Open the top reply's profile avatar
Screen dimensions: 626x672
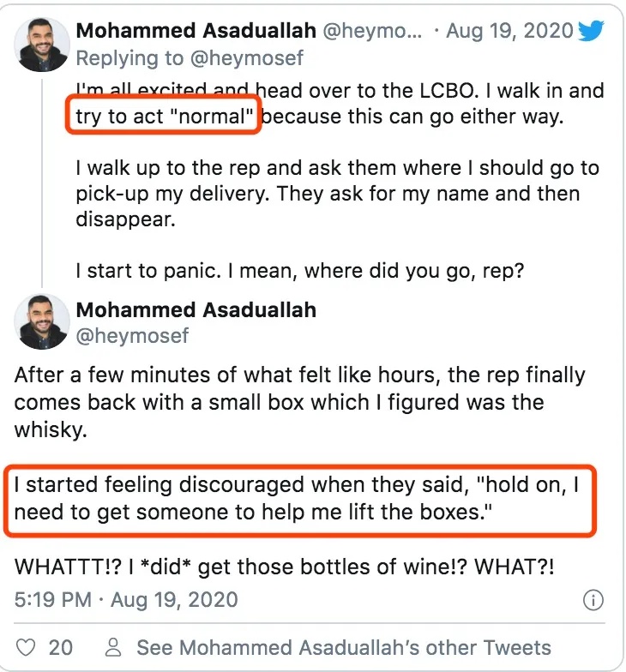point(42,44)
